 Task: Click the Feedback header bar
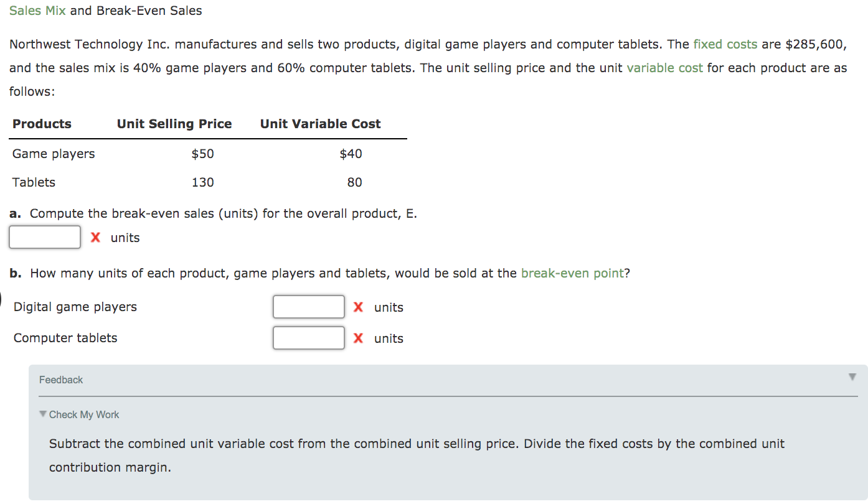(436, 376)
